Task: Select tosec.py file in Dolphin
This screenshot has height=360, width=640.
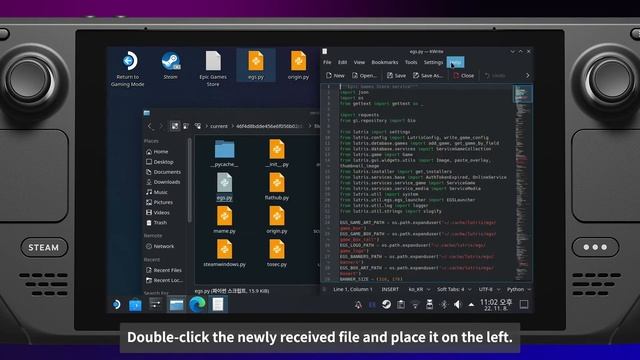Action: tap(277, 253)
